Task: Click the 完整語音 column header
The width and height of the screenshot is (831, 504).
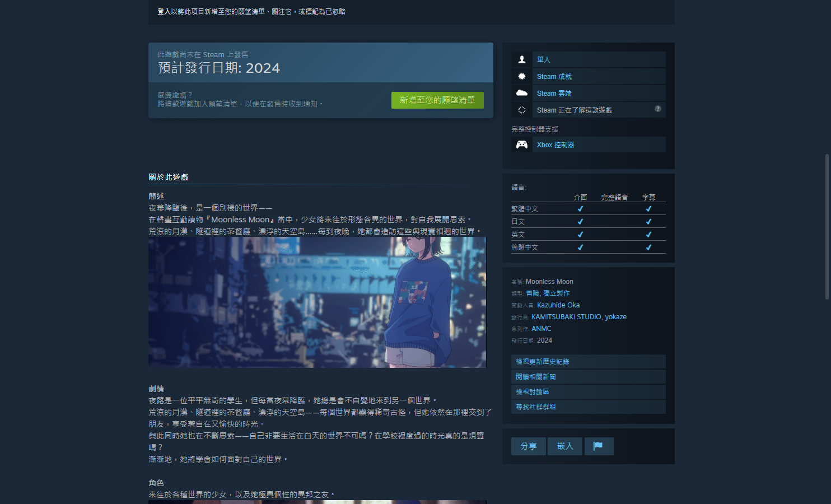Action: (614, 197)
